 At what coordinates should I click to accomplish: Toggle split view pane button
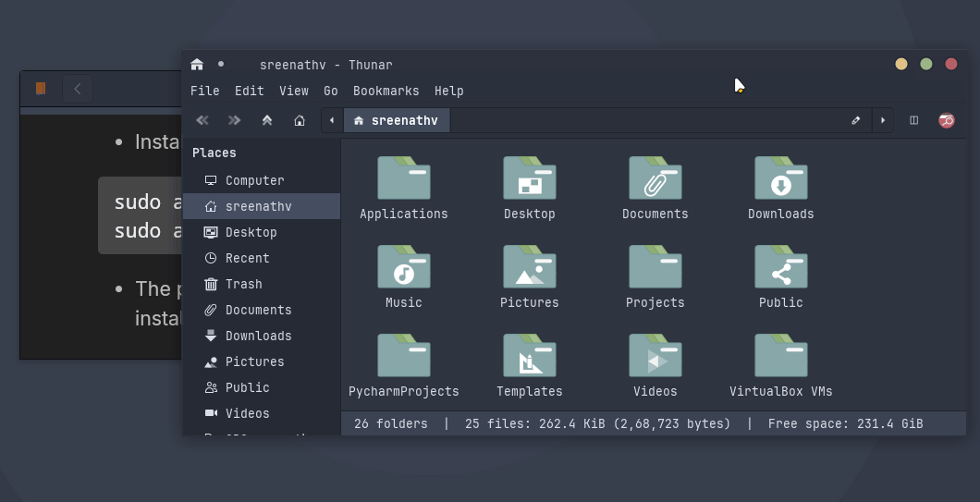pos(913,120)
